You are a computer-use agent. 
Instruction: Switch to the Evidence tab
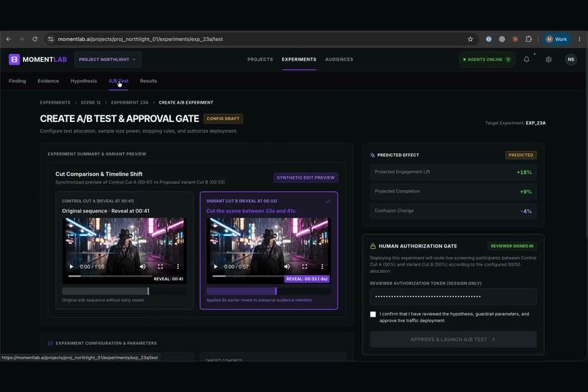coord(48,81)
